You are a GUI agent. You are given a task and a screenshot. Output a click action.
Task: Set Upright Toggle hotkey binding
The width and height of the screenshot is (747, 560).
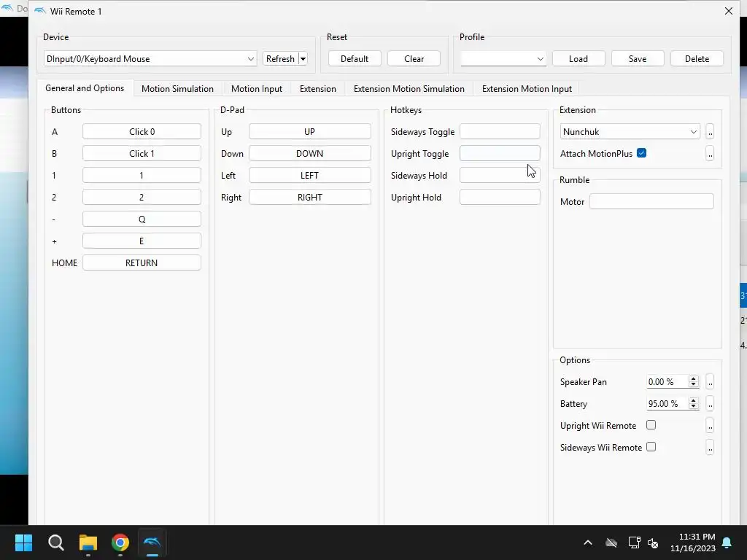pos(500,153)
